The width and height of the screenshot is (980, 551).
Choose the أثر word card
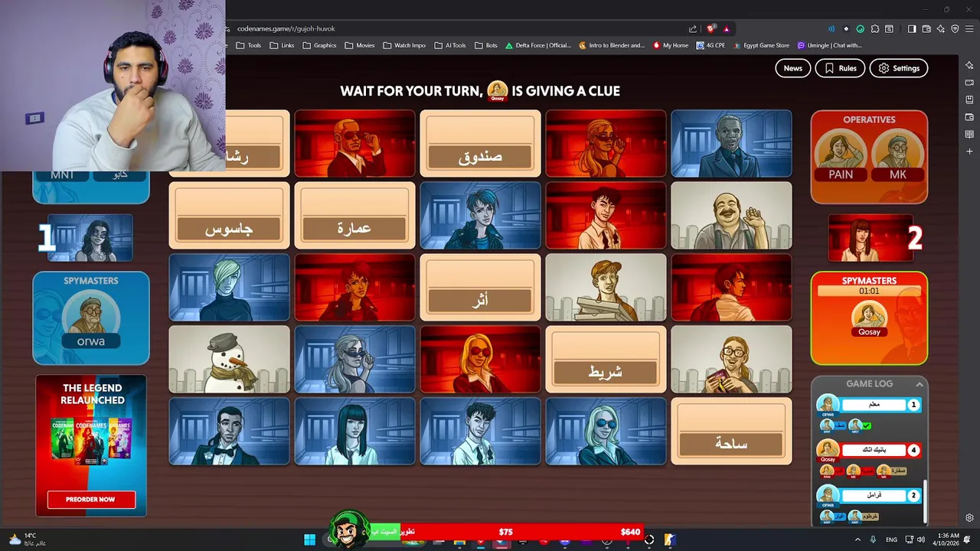(x=480, y=288)
